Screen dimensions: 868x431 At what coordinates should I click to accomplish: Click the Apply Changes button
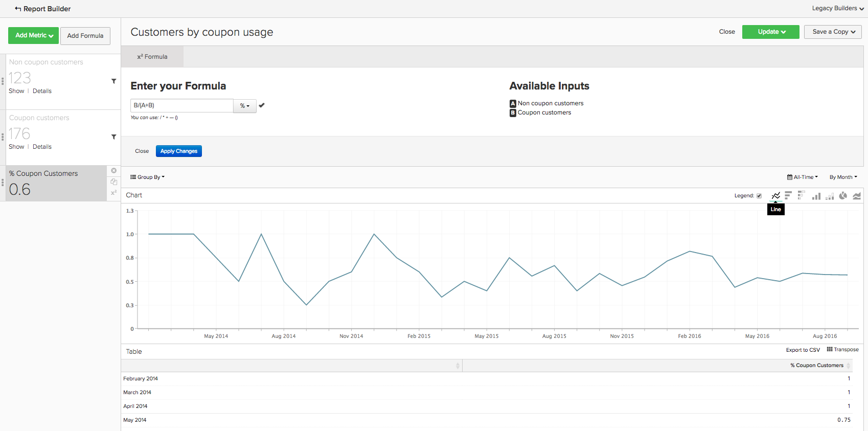tap(179, 151)
